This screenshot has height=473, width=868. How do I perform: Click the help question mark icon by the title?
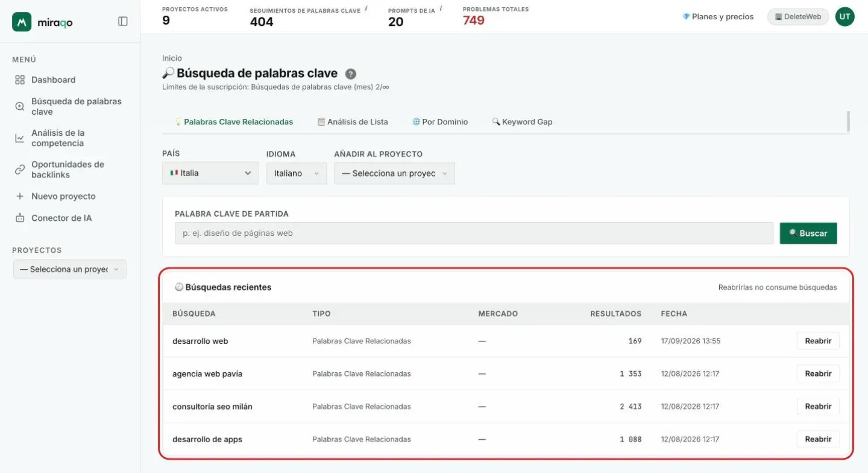click(350, 74)
